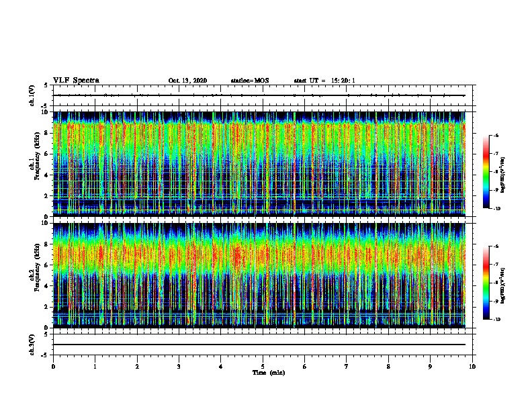Click the "station=MOS" header label

[x=250, y=81]
